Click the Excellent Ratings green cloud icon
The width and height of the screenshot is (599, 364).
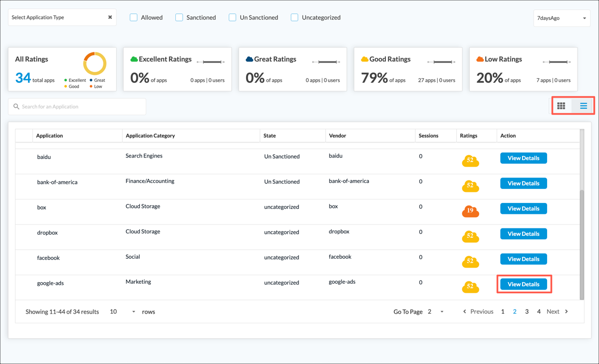point(134,59)
